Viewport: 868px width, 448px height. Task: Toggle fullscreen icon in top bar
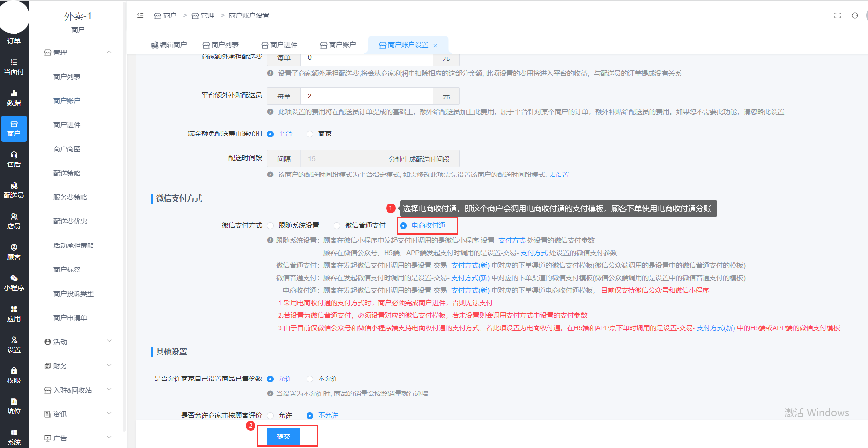[x=838, y=15]
